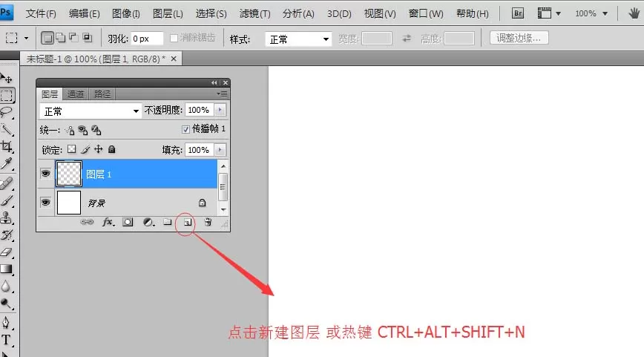The height and width of the screenshot is (357, 644).
Task: Select the 图层 1 layer thumbnail
Action: coord(68,174)
